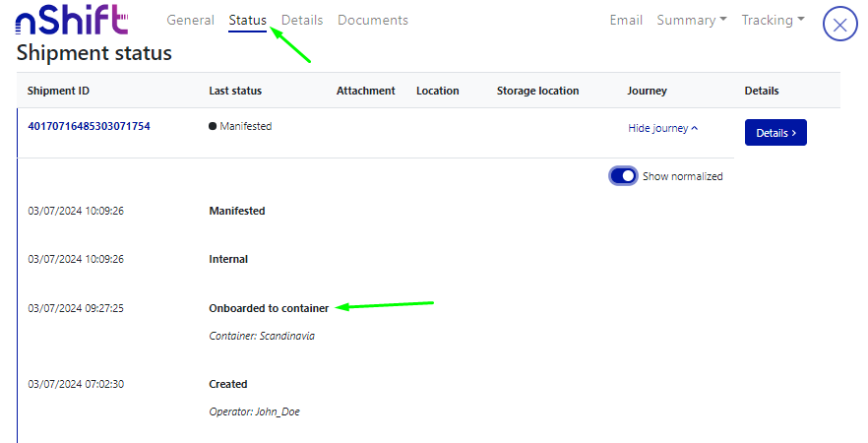Open the Summary dropdown menu
Image resolution: width=868 pixels, height=443 pixels.
point(691,20)
